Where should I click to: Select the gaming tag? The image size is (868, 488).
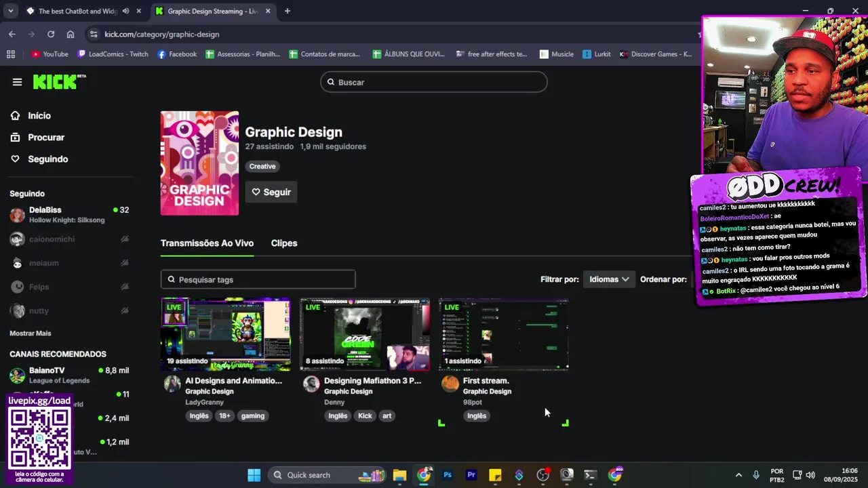tap(253, 416)
